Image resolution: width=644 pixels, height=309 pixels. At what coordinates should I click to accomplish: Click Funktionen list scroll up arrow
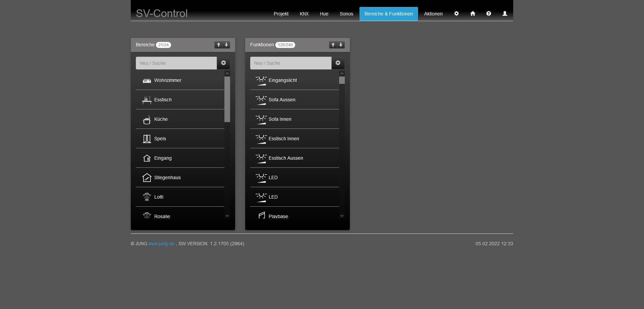point(342,73)
